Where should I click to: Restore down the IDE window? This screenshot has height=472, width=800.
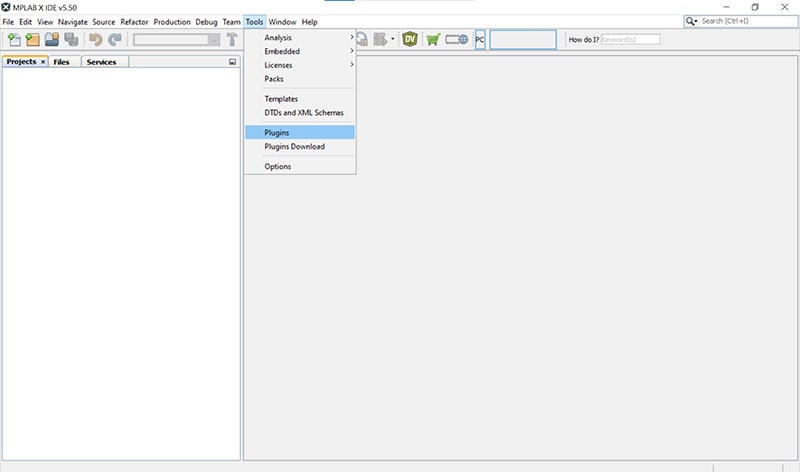tap(755, 7)
